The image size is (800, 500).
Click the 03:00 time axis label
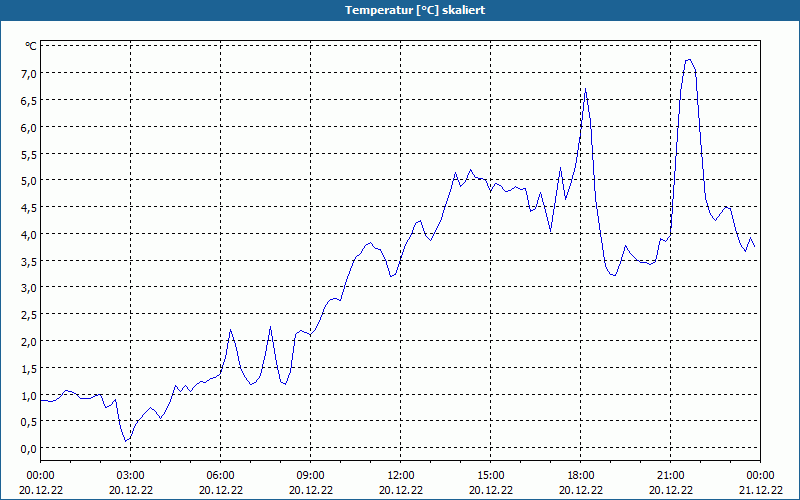(131, 475)
